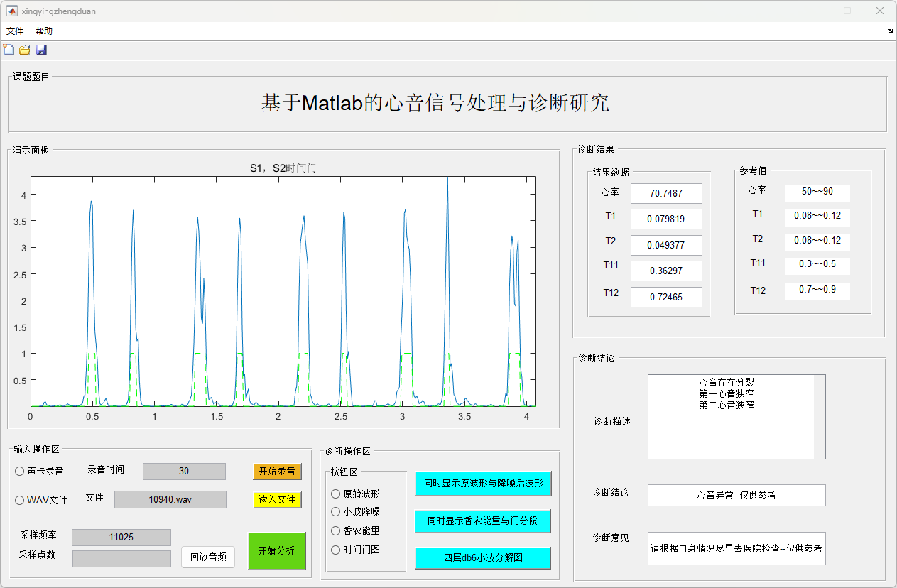This screenshot has width=897, height=588.
Task: Select the WAV文件 radio button
Action: click(x=20, y=500)
